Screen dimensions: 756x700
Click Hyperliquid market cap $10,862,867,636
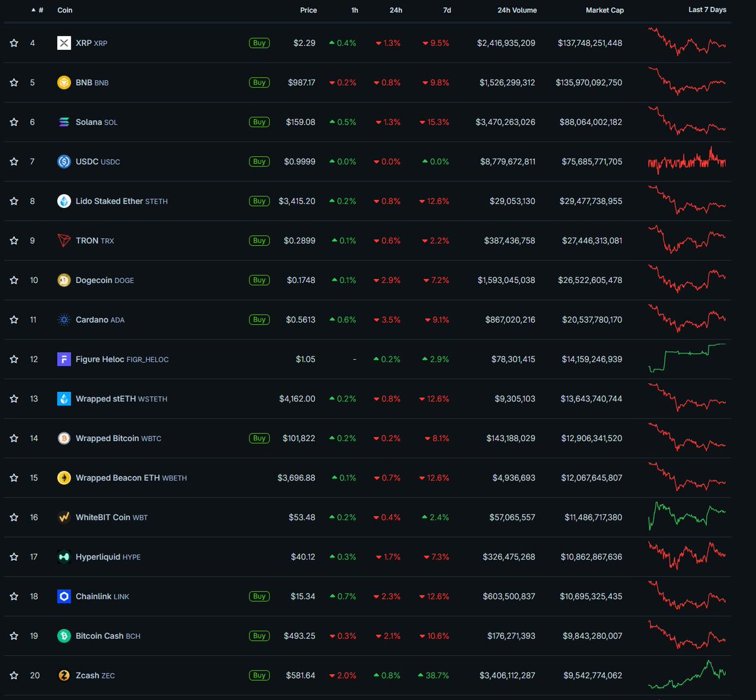click(592, 557)
